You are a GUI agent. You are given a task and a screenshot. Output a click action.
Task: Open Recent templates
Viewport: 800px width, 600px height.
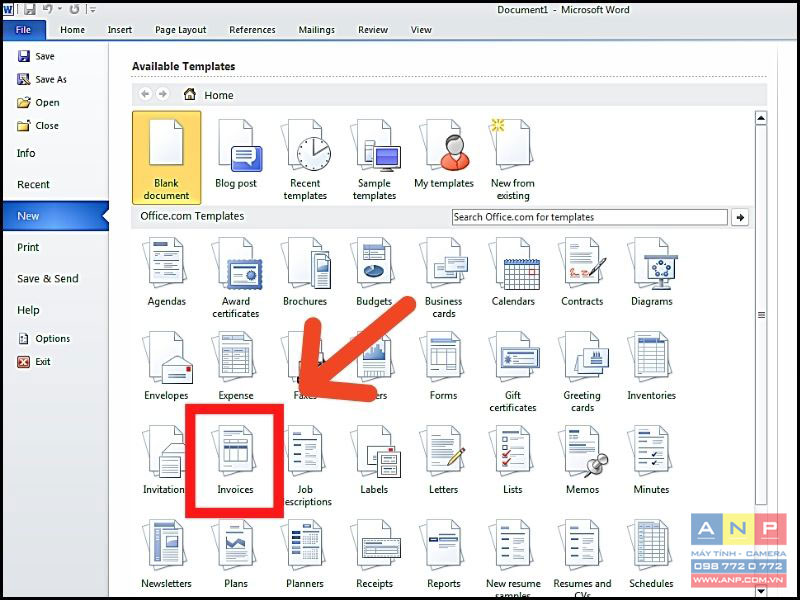[305, 158]
